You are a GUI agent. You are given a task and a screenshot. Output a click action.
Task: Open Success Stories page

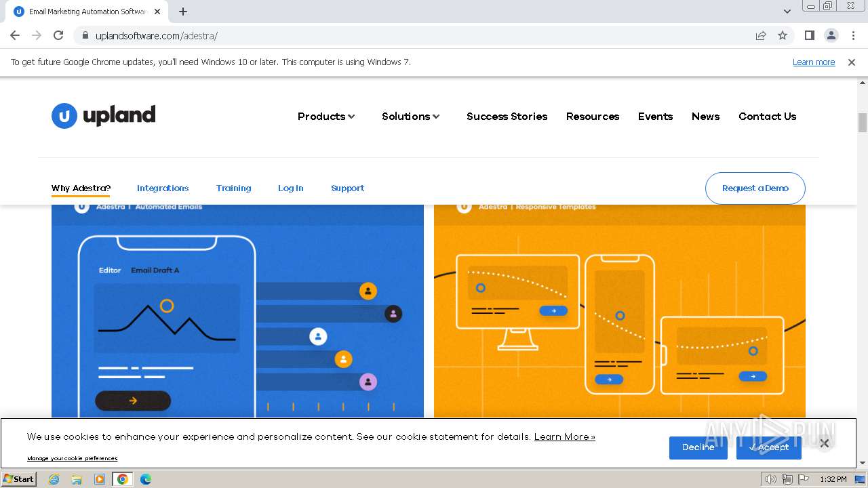pos(507,117)
